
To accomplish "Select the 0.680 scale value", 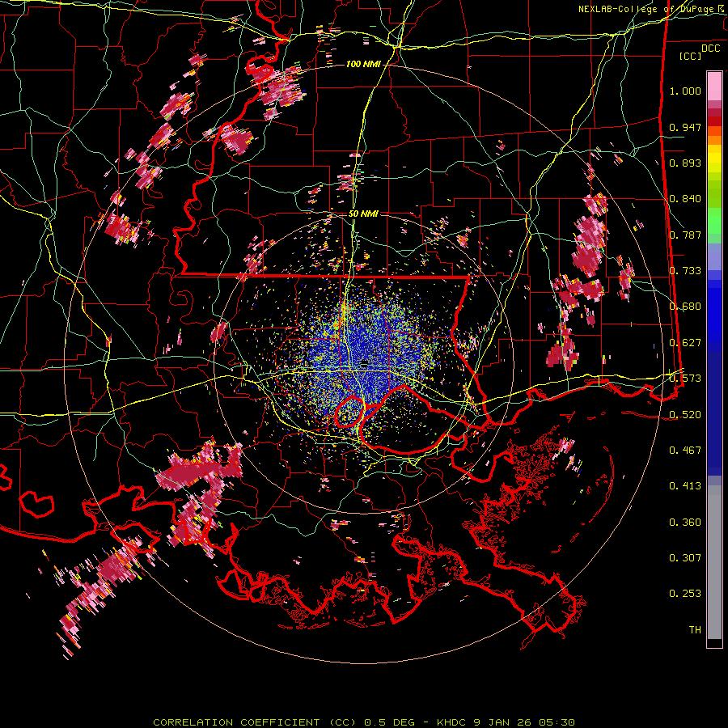I will coord(685,307).
